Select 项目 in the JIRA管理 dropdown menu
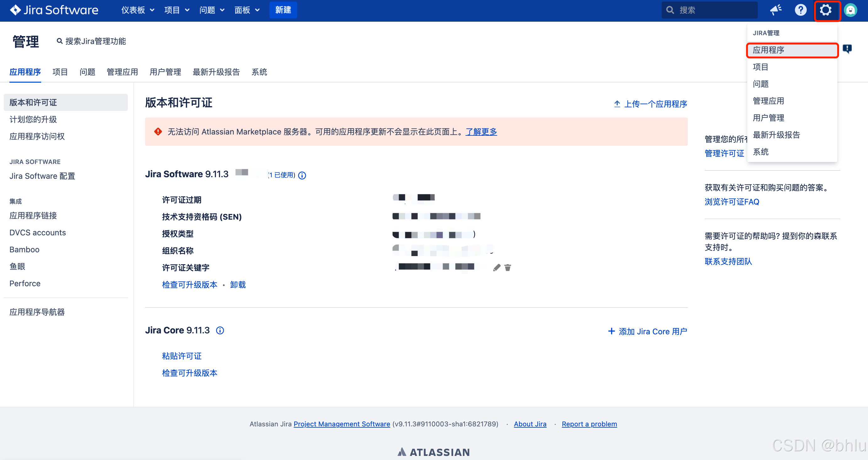868x460 pixels. (x=792, y=67)
